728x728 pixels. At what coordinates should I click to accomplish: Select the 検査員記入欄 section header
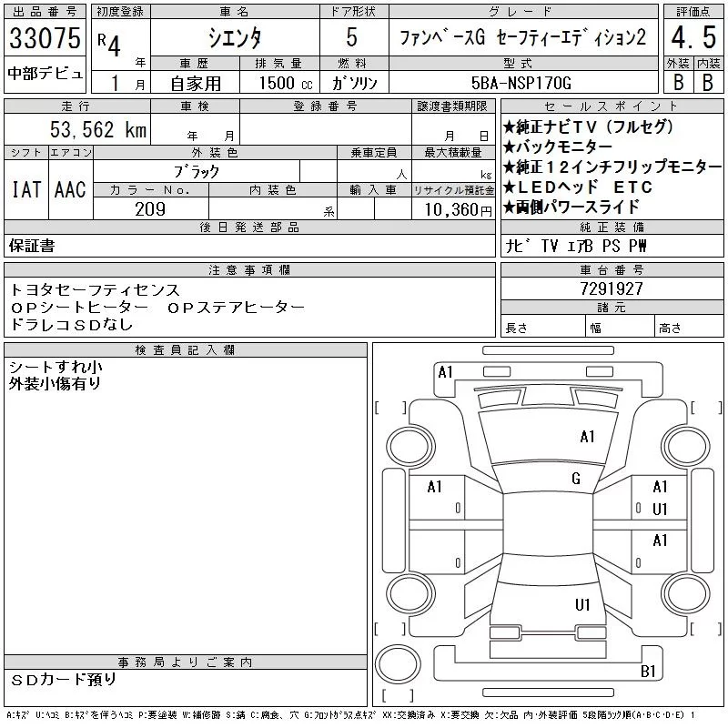[x=186, y=349]
